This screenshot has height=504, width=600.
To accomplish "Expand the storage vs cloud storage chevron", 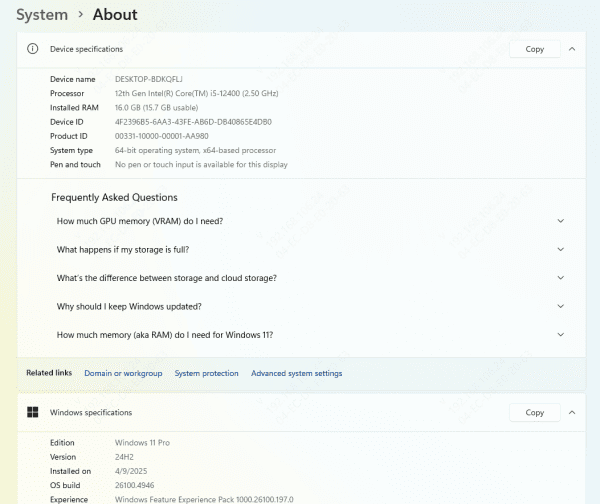I will point(560,278).
